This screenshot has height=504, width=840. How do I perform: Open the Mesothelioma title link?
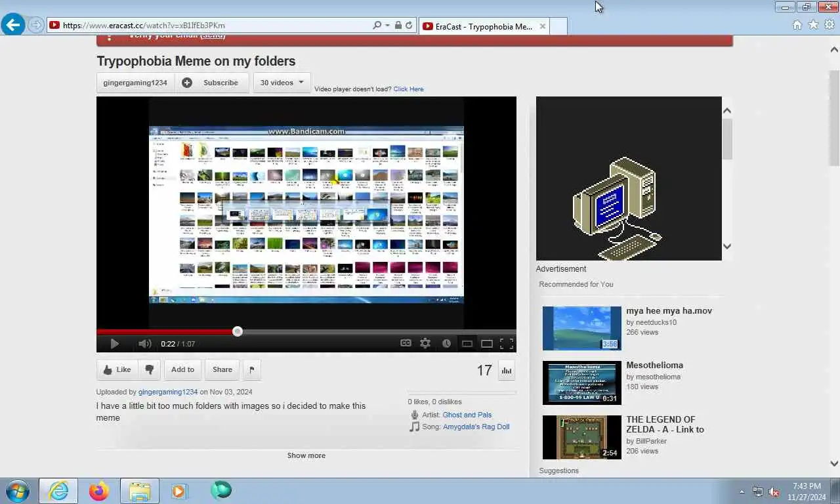tap(654, 366)
